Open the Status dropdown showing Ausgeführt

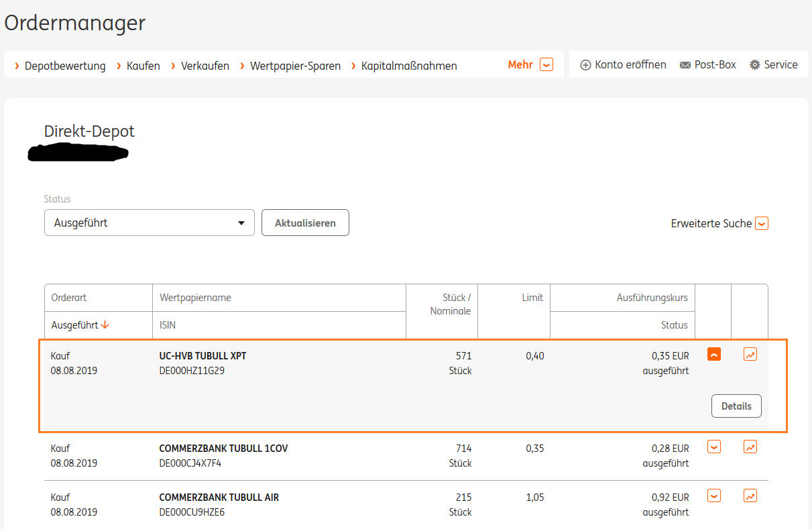point(149,223)
